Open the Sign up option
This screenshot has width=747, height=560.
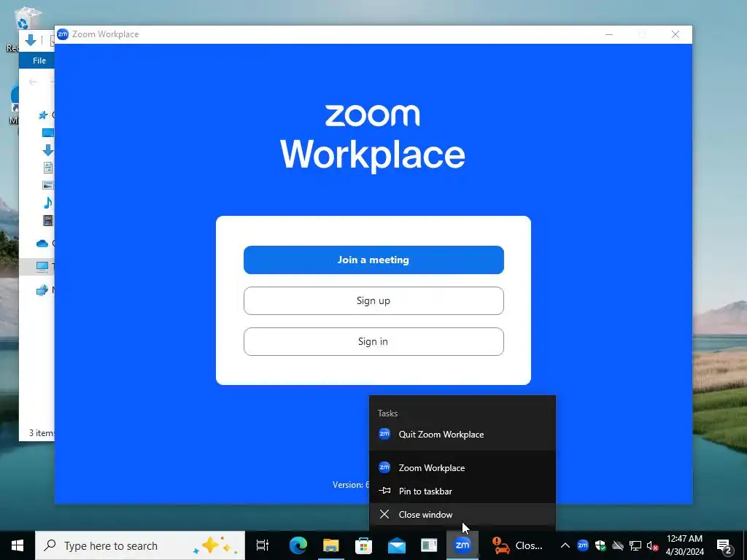point(373,301)
